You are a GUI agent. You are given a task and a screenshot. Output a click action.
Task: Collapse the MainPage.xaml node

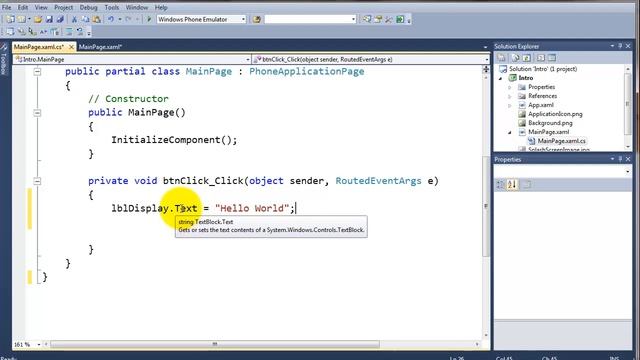pos(510,132)
